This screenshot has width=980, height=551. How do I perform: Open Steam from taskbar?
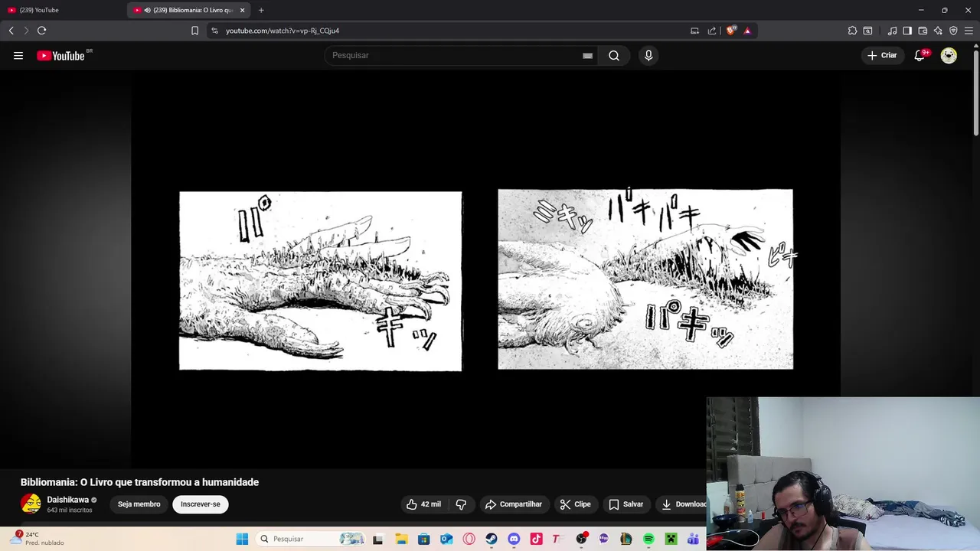point(491,539)
